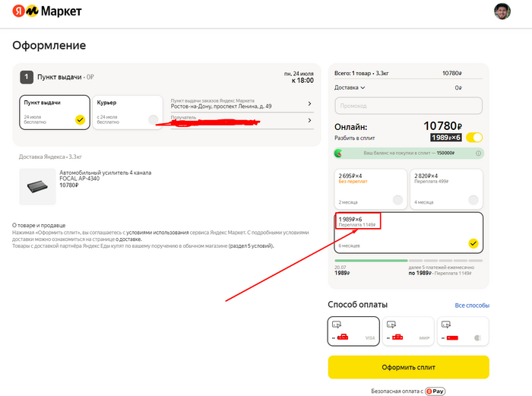Image resolution: width=532 pixels, height=396 pixels.
Task: Select the Mastercard payment card
Action: 462,331
